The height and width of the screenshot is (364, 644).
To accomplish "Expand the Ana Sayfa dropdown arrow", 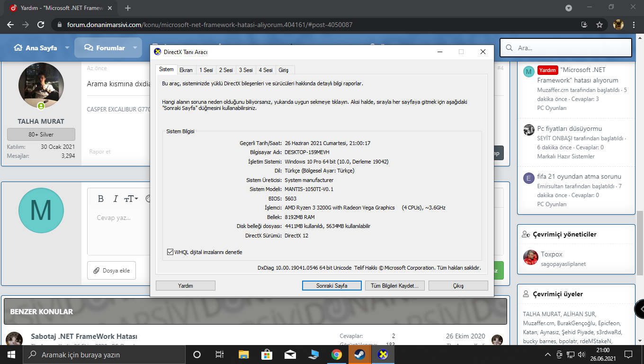I will 67,48.
